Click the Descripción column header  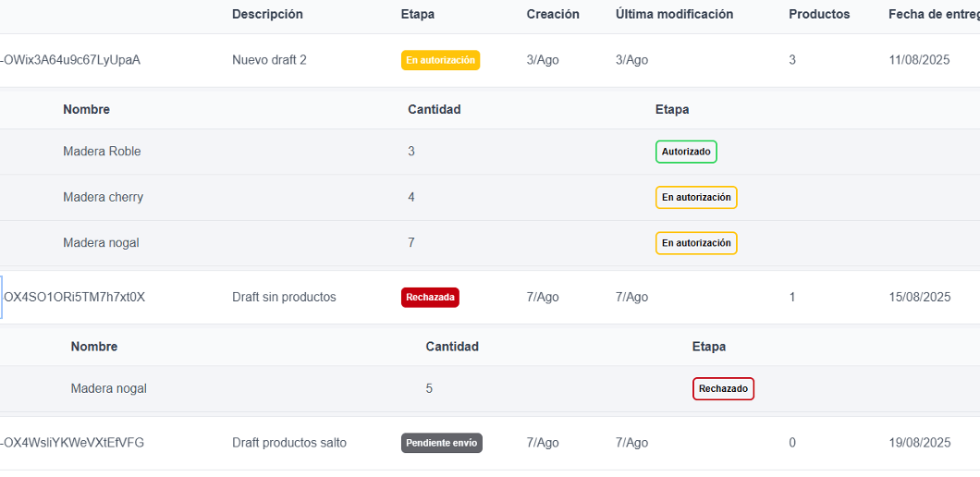pyautogui.click(x=267, y=14)
